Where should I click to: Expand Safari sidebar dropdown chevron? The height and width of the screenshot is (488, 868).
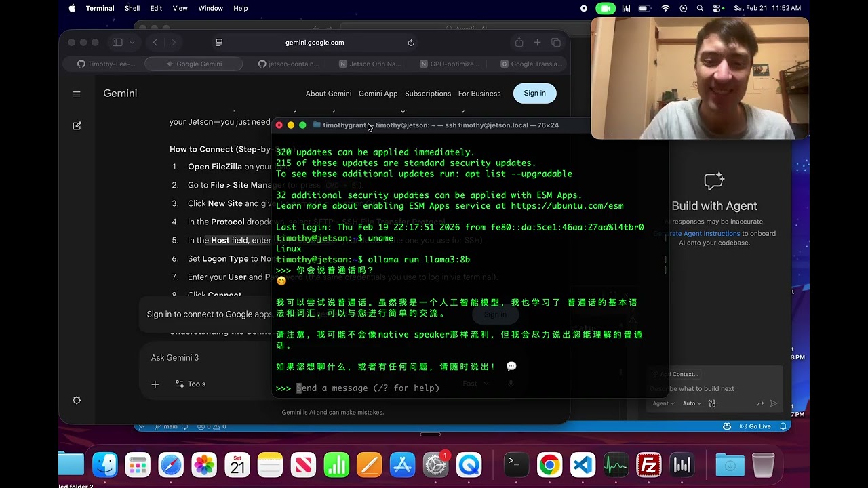coord(132,43)
